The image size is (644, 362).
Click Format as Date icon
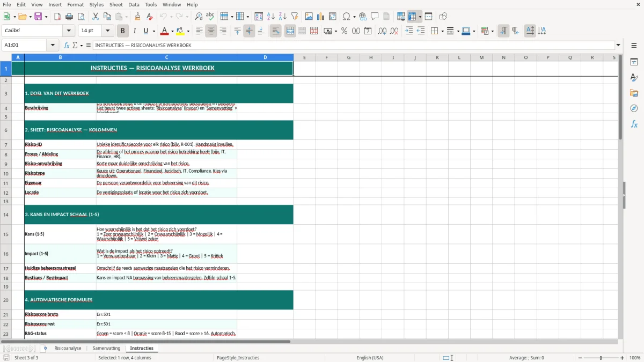coord(368,31)
